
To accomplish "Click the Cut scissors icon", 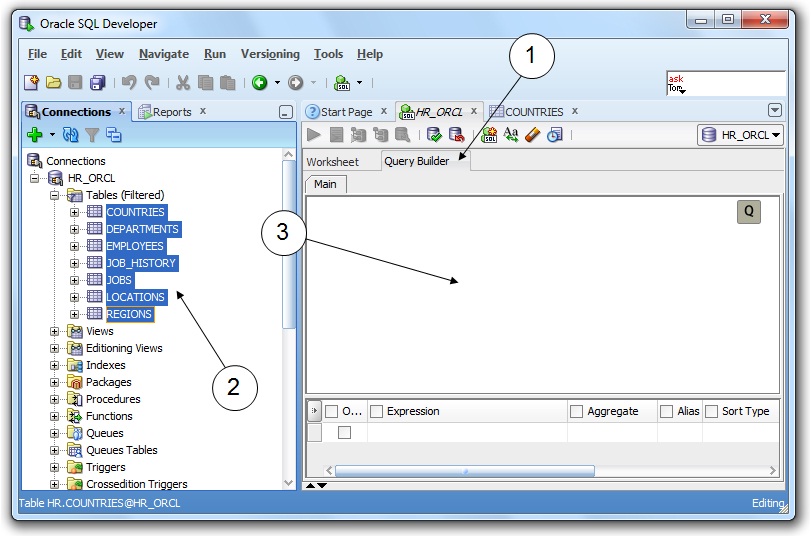I will pyautogui.click(x=183, y=83).
